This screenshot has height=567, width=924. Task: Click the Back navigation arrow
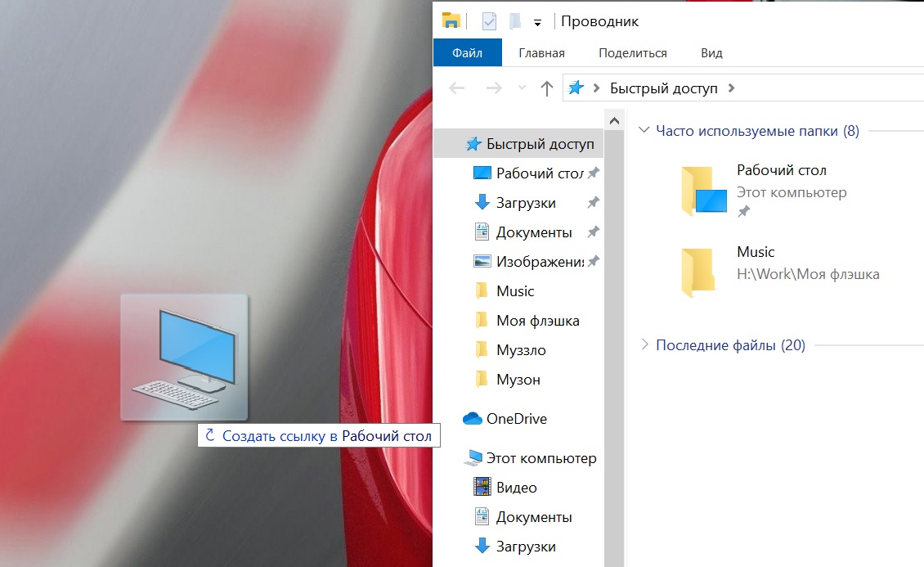click(x=457, y=88)
